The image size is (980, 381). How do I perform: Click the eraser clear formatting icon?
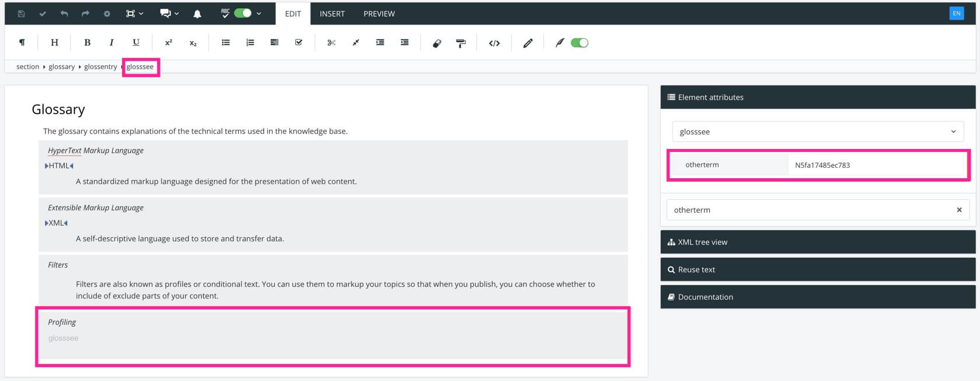coord(437,43)
